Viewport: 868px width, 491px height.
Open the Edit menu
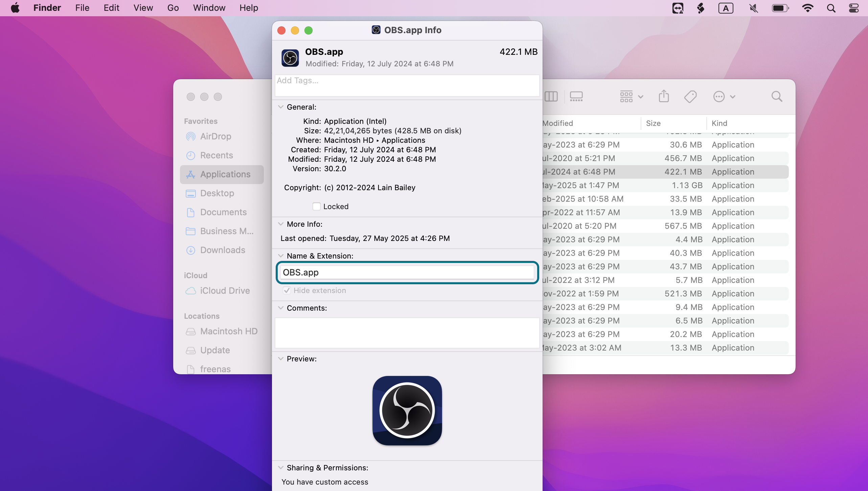click(111, 8)
